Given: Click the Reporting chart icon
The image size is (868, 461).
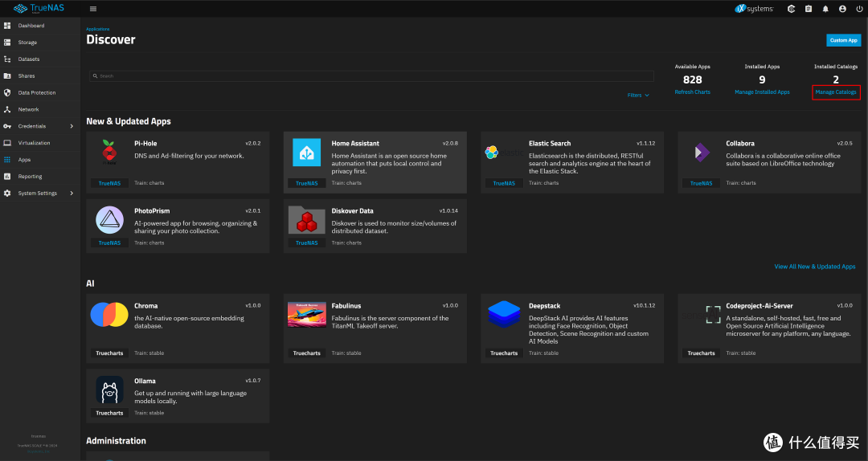Looking at the screenshot, I should coord(7,177).
